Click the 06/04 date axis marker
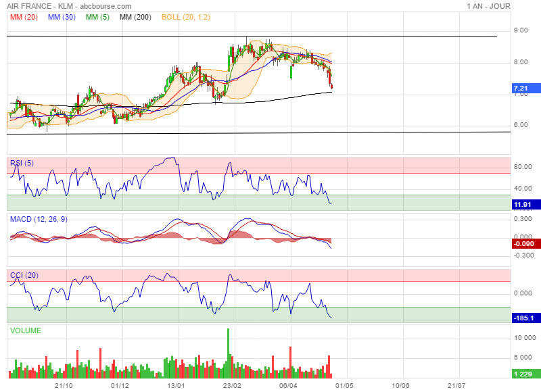 tap(288, 386)
